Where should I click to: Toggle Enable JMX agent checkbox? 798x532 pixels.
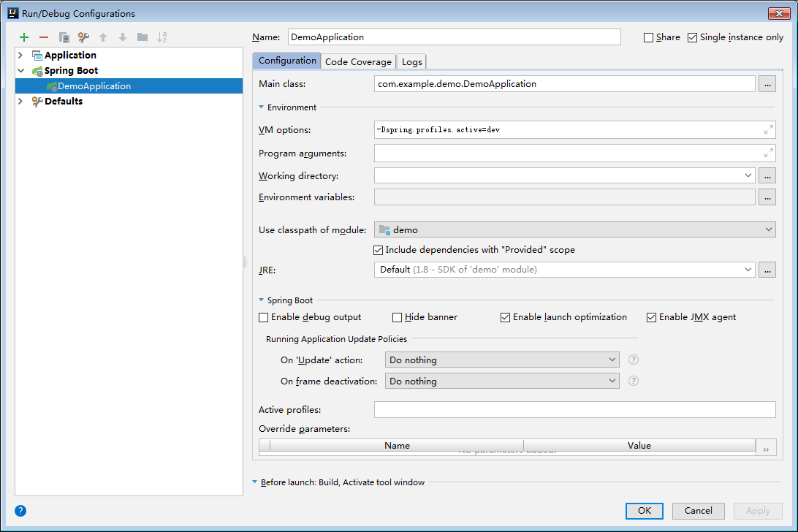click(x=651, y=317)
